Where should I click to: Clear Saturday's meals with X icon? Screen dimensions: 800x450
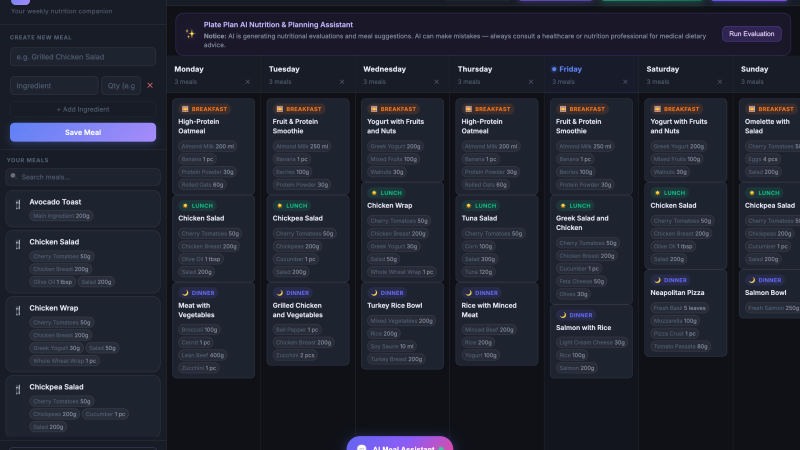(x=719, y=82)
